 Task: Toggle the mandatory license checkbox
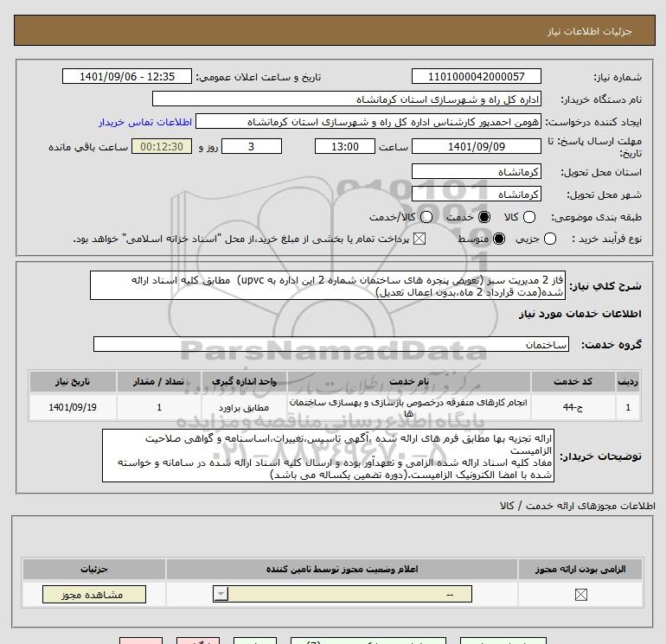pyautogui.click(x=580, y=595)
